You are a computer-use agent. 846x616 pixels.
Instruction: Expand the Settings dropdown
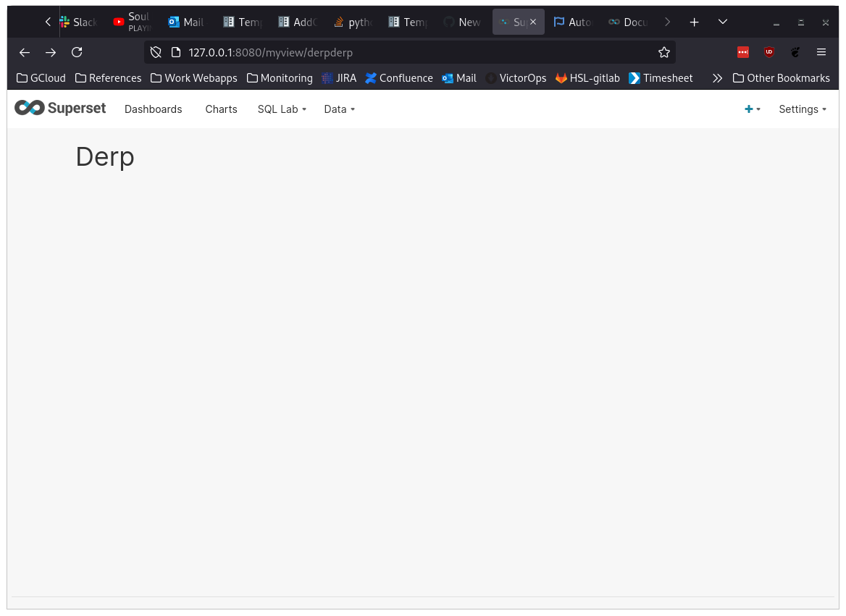tap(803, 109)
